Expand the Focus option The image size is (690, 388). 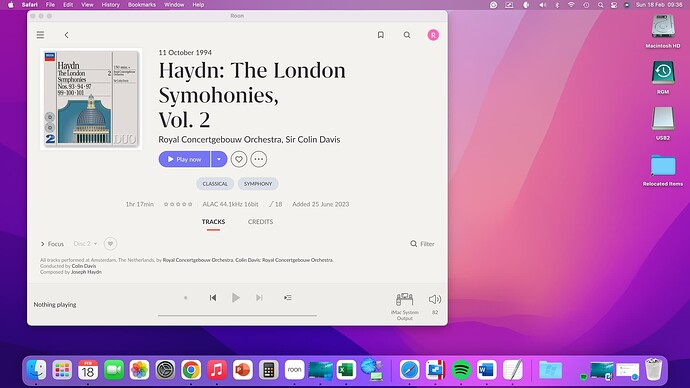(x=52, y=244)
